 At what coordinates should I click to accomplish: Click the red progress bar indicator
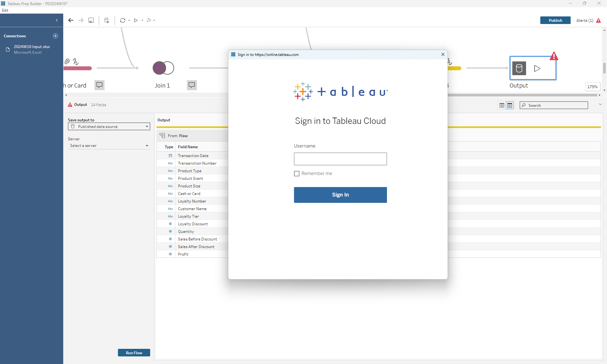[x=78, y=69]
